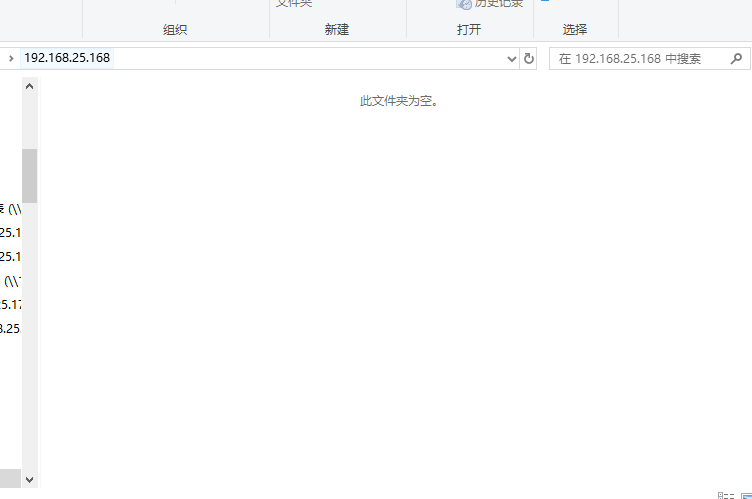Click the refresh button beside the address bar
The width and height of the screenshot is (752, 499).
tap(529, 59)
